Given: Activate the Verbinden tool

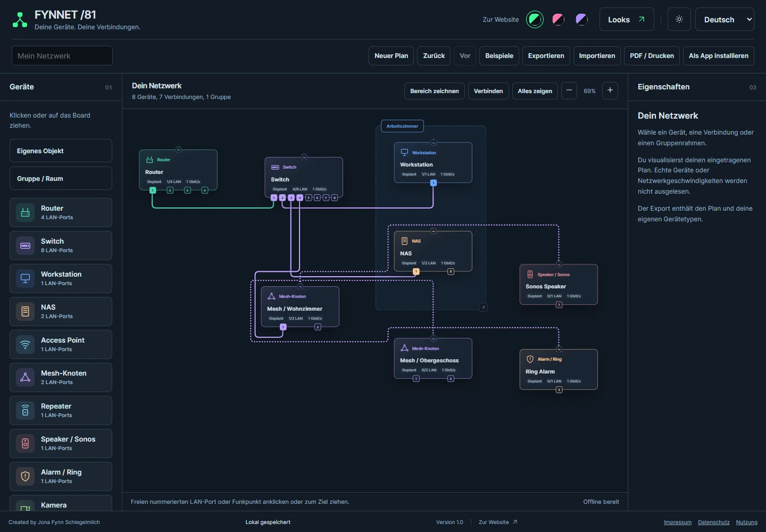Looking at the screenshot, I should pos(488,91).
